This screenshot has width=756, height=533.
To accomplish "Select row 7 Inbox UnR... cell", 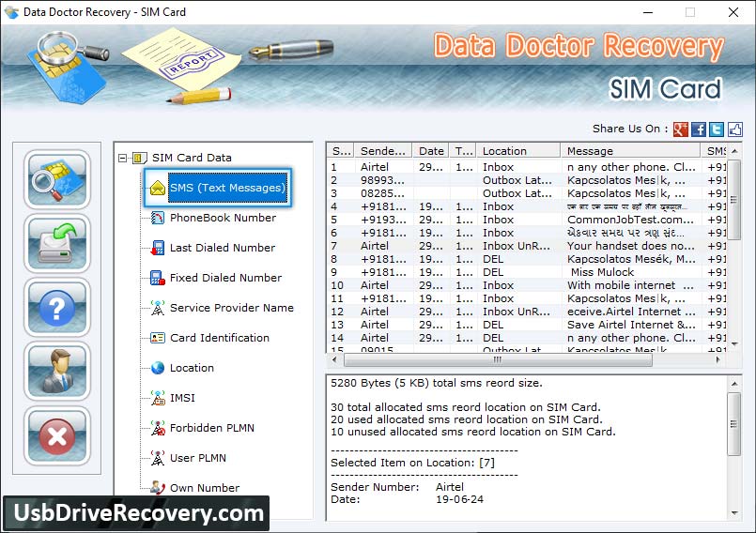I will click(517, 246).
